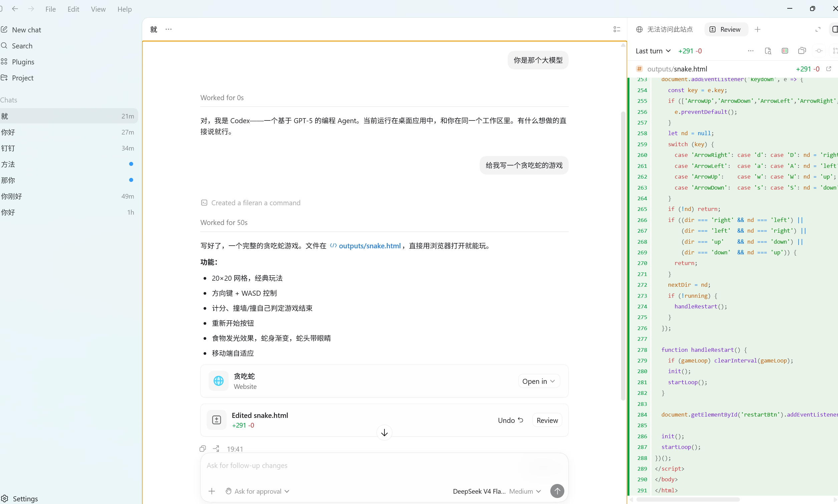
Task: Expand the Worked for 50s section
Action: (224, 222)
